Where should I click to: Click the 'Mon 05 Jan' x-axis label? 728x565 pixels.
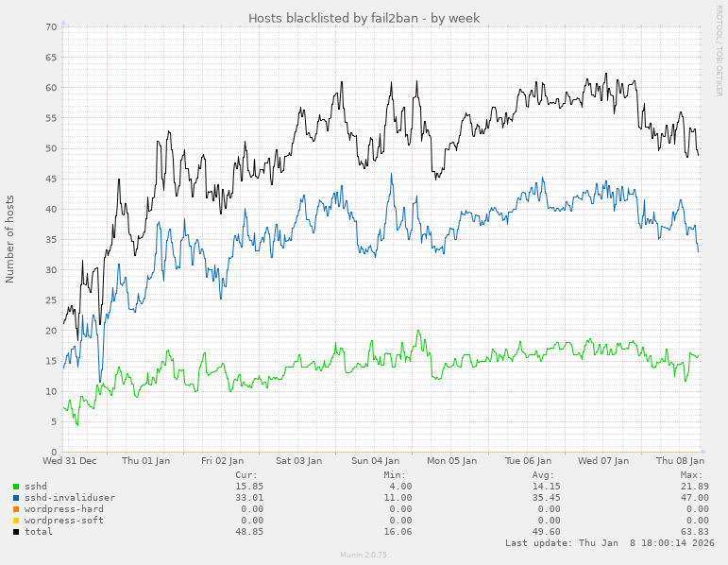point(450,461)
